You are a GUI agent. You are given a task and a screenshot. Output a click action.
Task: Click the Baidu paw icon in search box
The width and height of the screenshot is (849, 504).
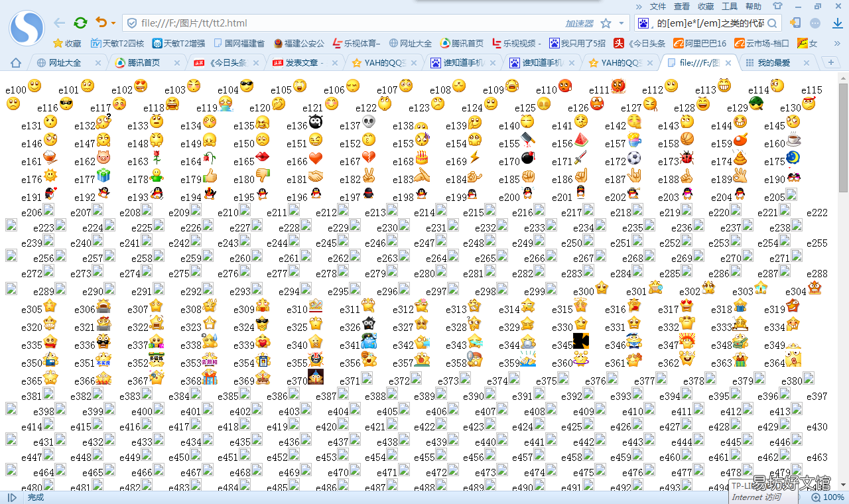point(643,23)
